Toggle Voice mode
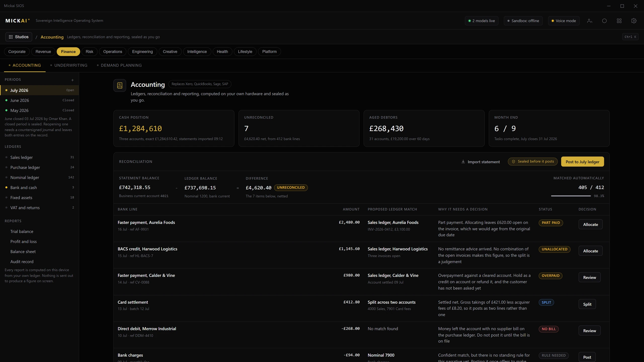Viewport: 644px width, 362px height. (563, 21)
